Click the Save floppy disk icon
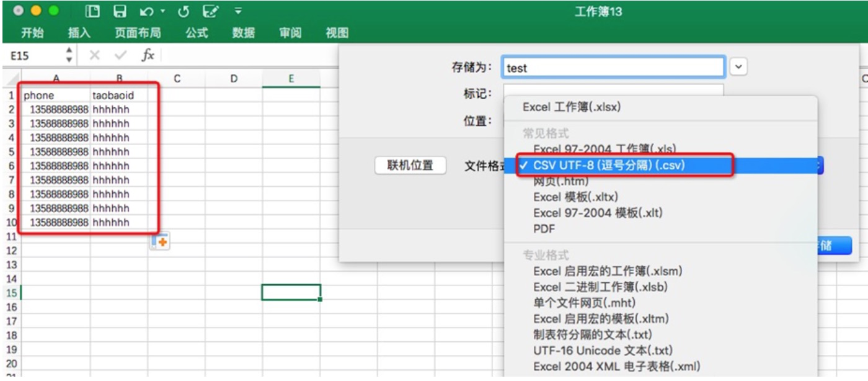This screenshot has width=868, height=381. click(x=120, y=11)
